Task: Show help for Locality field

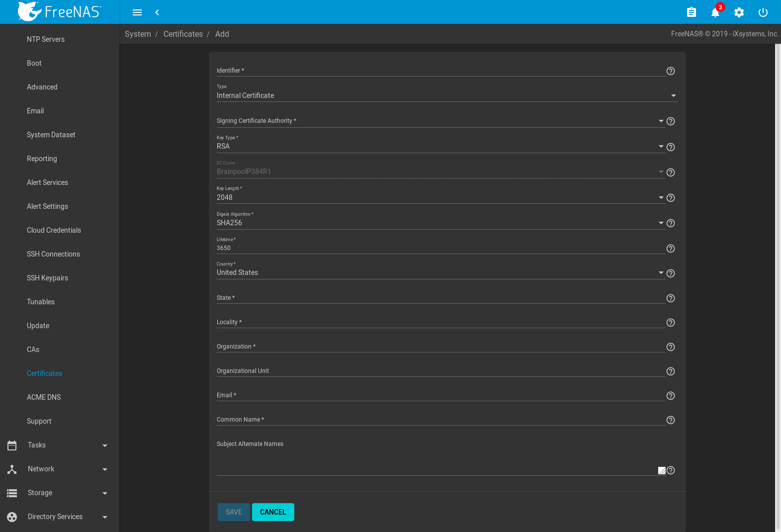Action: [x=671, y=323]
